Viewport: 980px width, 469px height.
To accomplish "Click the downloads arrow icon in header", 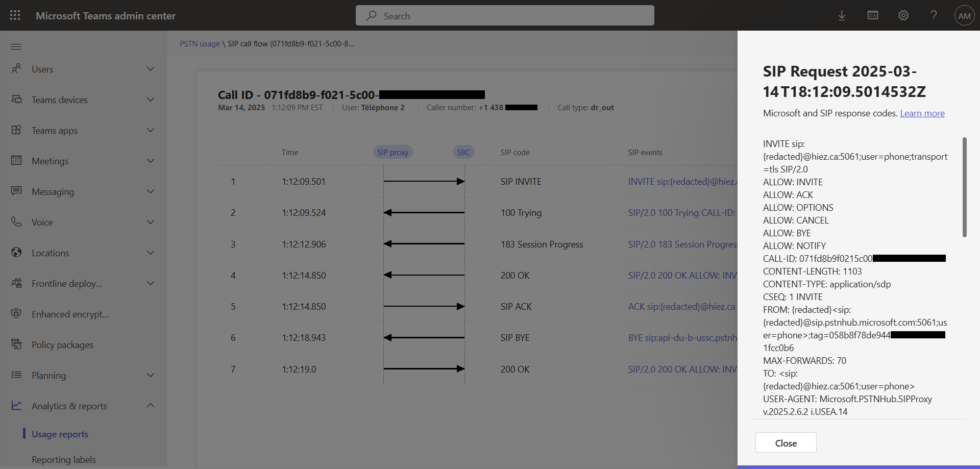I will (842, 16).
